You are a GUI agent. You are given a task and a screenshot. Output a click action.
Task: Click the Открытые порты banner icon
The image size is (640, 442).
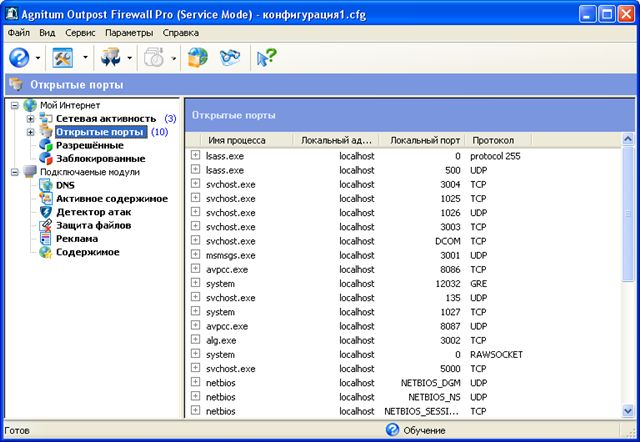click(x=16, y=84)
